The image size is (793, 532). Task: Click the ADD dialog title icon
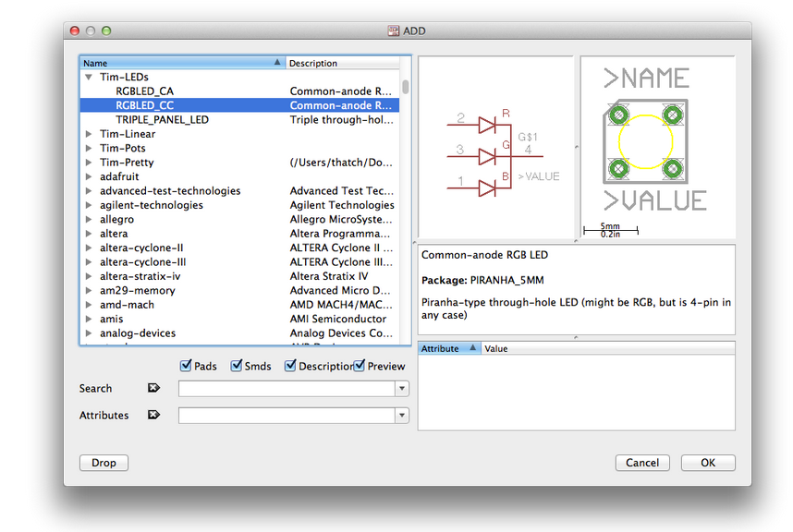point(393,30)
